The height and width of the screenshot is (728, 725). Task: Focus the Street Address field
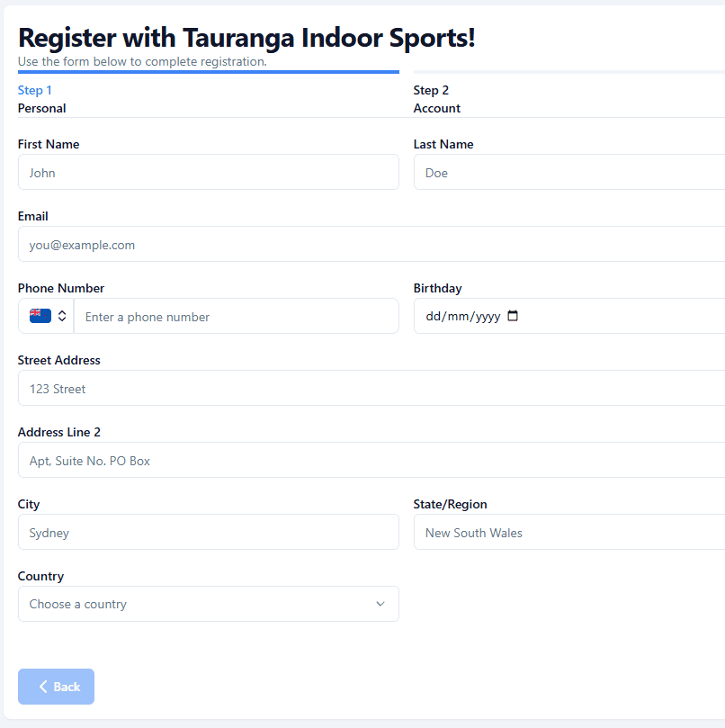[371, 388]
